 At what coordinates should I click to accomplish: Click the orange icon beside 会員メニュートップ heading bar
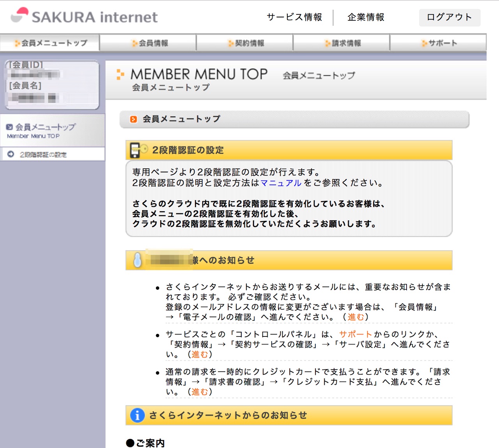[133, 119]
